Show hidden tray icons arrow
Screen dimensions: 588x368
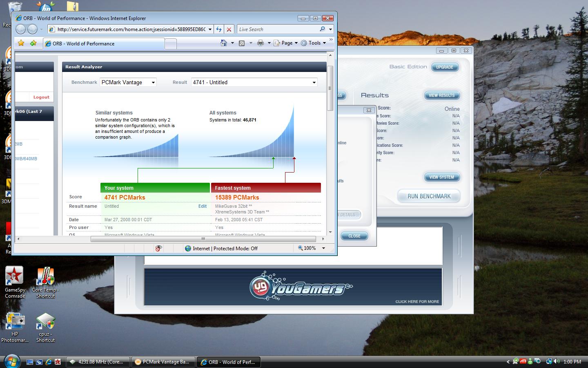pos(508,361)
